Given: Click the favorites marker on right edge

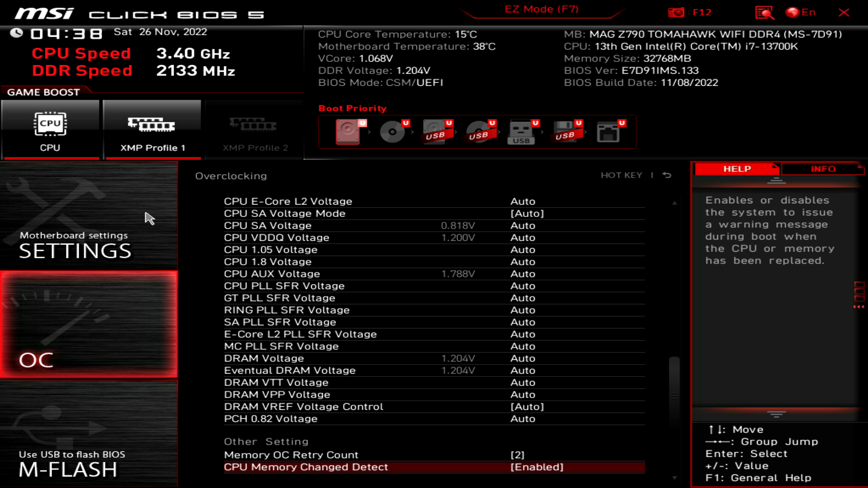Looking at the screenshot, I should pos(859,295).
